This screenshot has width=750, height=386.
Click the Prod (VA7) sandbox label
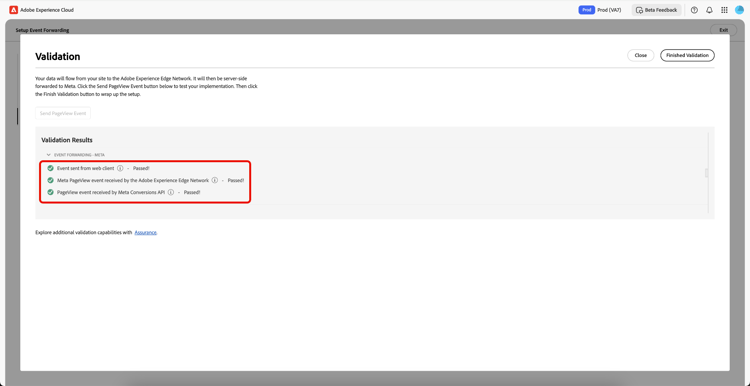pos(609,10)
